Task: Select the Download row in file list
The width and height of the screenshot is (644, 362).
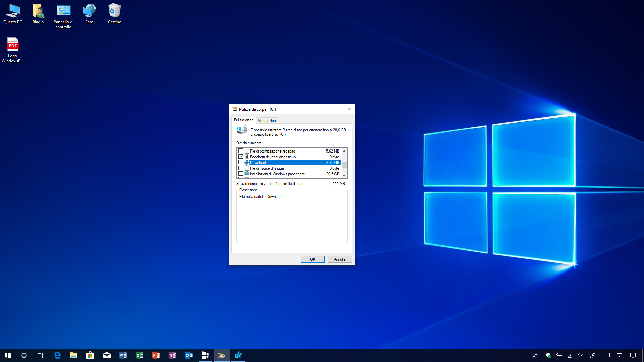Action: [289, 163]
